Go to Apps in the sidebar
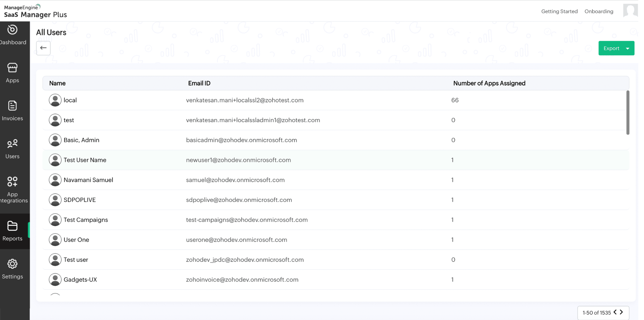 (13, 68)
